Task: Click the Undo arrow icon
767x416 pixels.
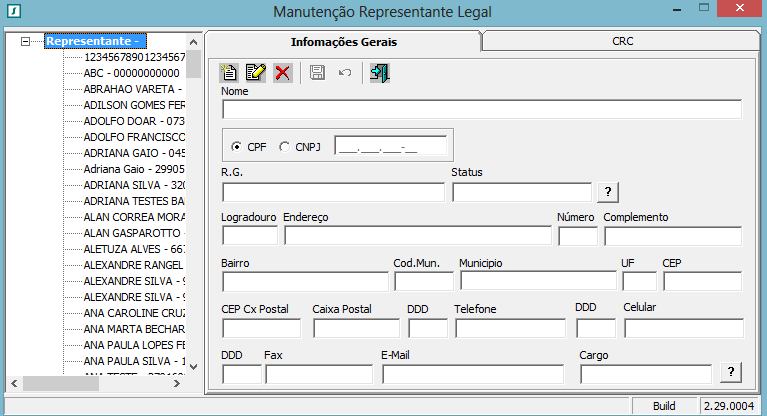Action: pyautogui.click(x=345, y=72)
